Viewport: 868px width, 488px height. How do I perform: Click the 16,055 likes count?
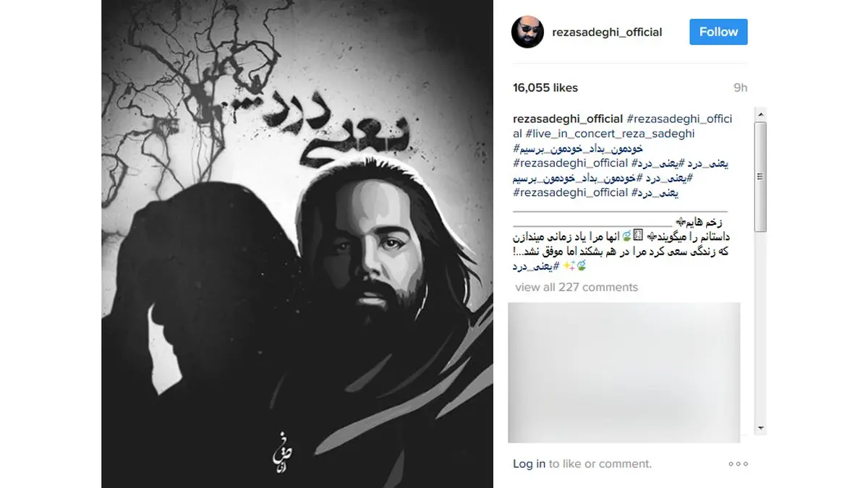pos(545,87)
